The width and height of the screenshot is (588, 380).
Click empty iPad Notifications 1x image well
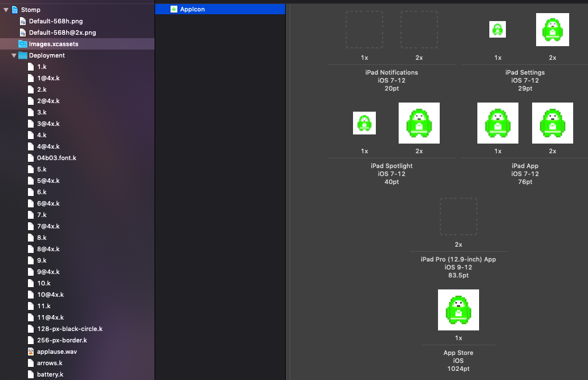pos(364,30)
